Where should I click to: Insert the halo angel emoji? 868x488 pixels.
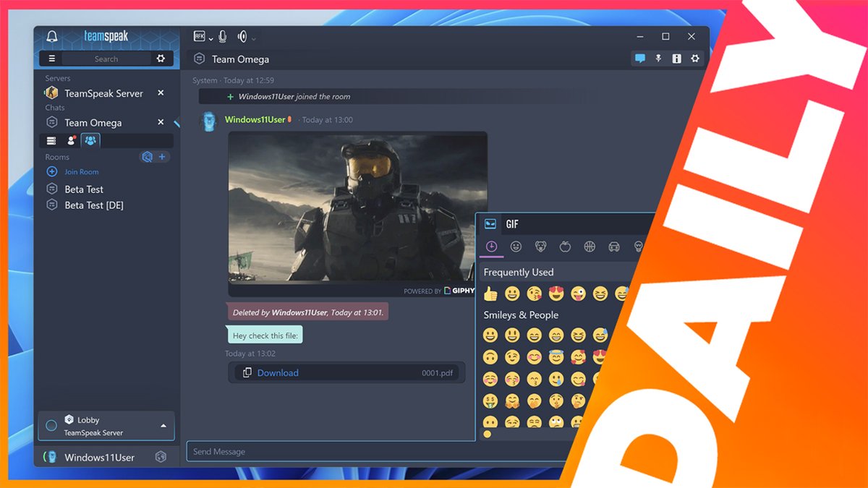[x=556, y=357]
